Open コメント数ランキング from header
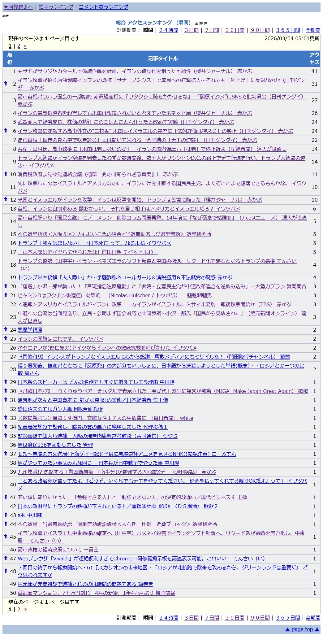The width and height of the screenshot is (323, 644). click(x=103, y=7)
